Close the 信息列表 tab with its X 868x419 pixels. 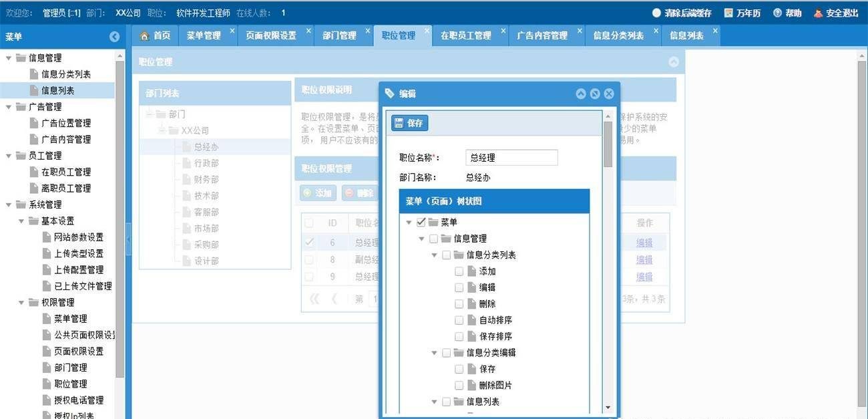715,31
